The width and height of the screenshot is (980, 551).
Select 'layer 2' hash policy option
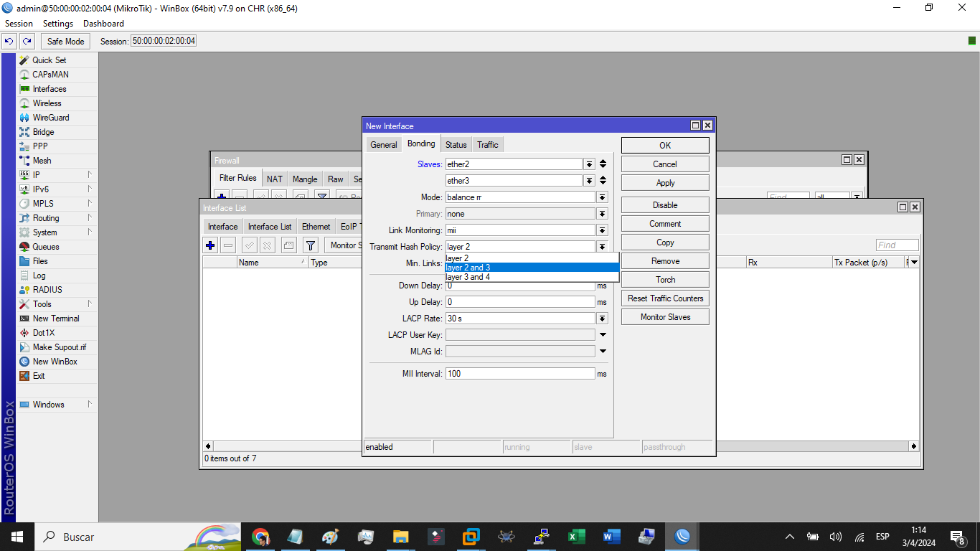[532, 258]
